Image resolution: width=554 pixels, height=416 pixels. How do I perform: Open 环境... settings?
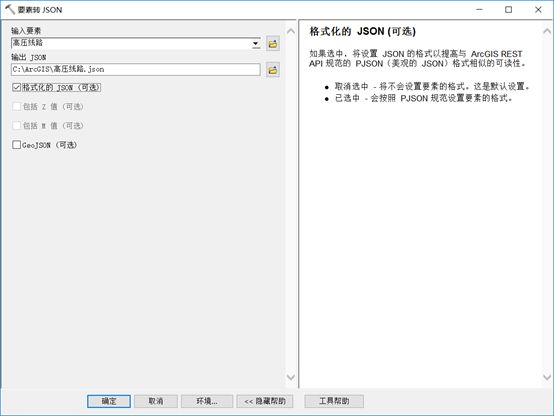coord(207,401)
